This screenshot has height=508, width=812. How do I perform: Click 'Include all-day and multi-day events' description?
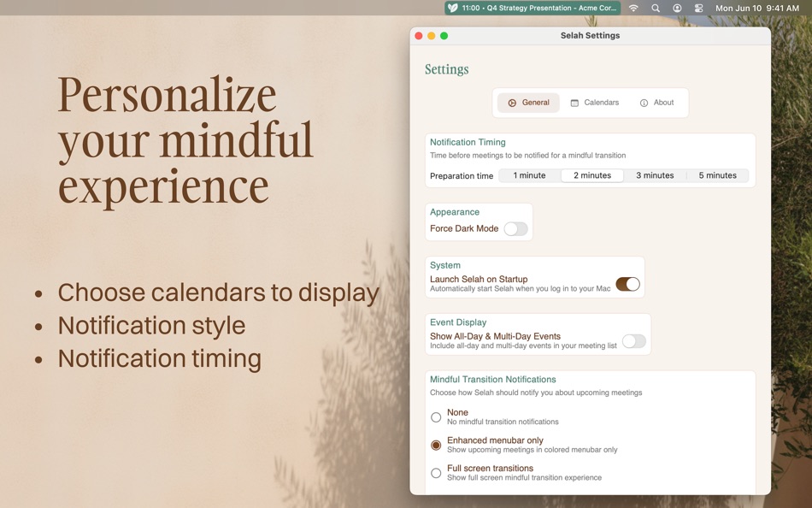(x=523, y=346)
